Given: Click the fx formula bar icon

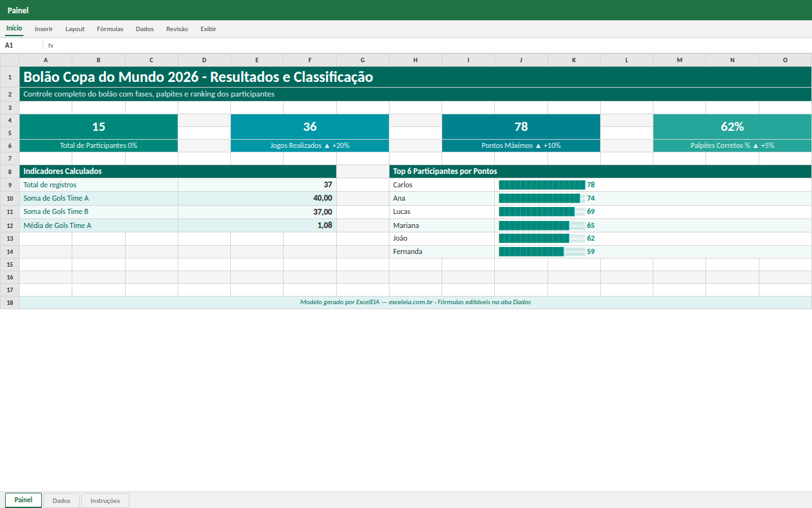Looking at the screenshot, I should tap(51, 46).
